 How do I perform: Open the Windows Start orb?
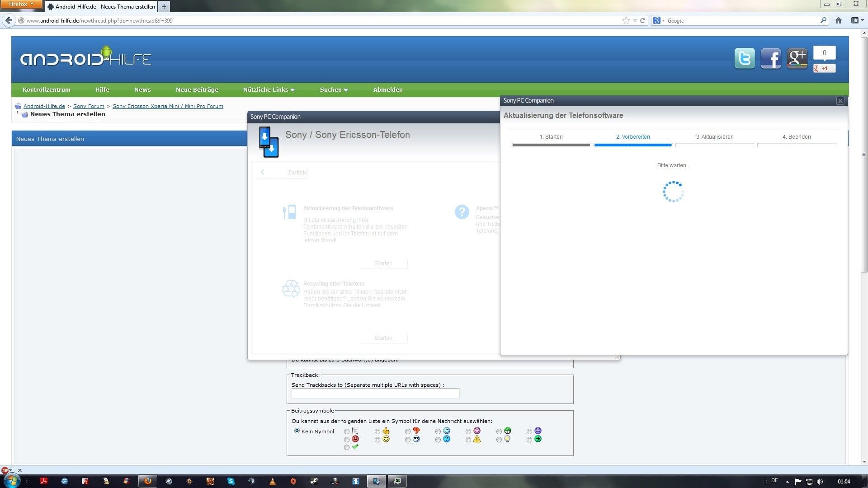click(12, 481)
